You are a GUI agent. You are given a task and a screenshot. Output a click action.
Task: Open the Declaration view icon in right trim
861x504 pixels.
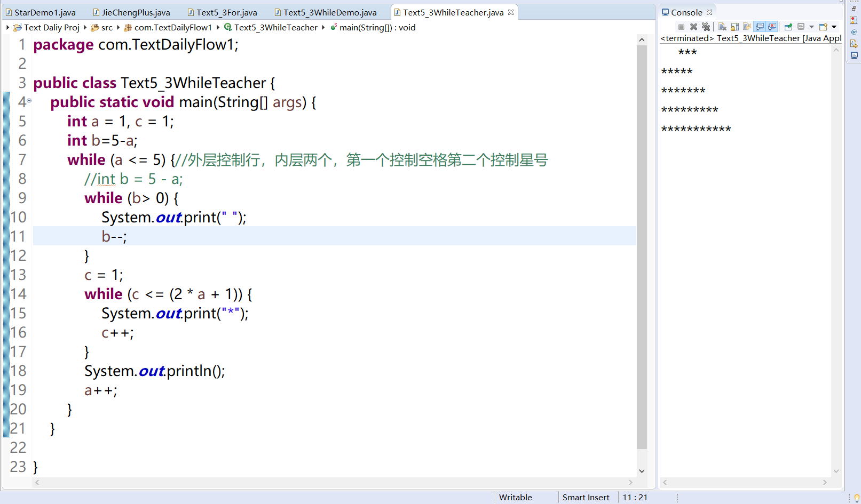point(854,44)
